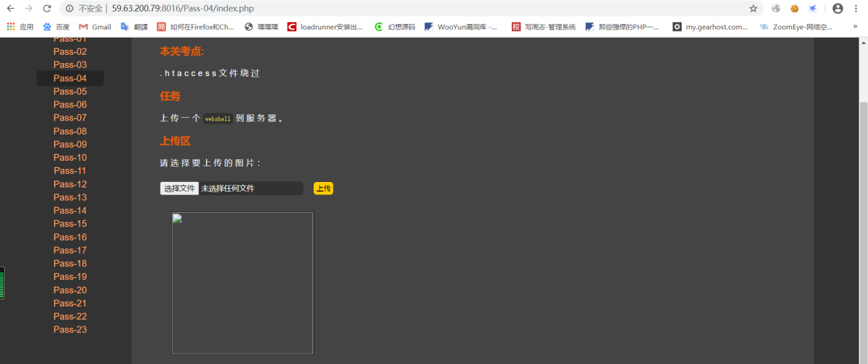This screenshot has height=364, width=868.
Task: Click the cookie extension icon
Action: (x=795, y=9)
